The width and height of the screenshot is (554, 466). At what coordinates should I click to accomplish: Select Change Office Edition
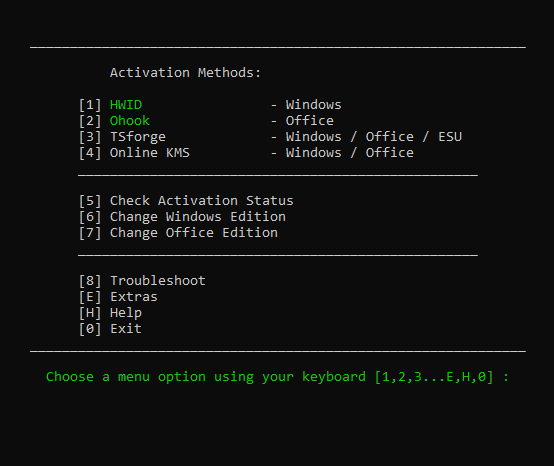coord(194,233)
